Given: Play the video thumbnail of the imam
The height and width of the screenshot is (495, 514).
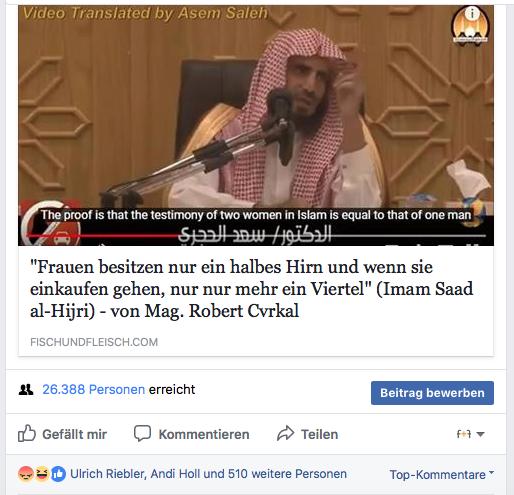Looking at the screenshot, I should coord(256,125).
